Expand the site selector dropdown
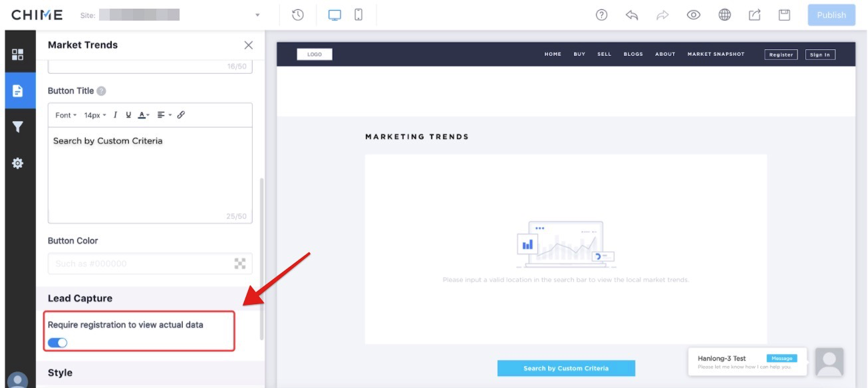The height and width of the screenshot is (388, 868). (x=257, y=15)
